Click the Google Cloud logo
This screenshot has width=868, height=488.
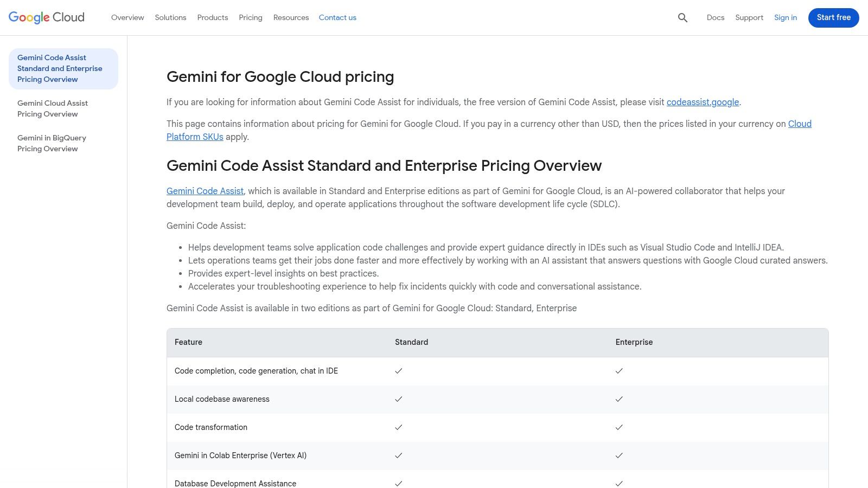coord(46,17)
